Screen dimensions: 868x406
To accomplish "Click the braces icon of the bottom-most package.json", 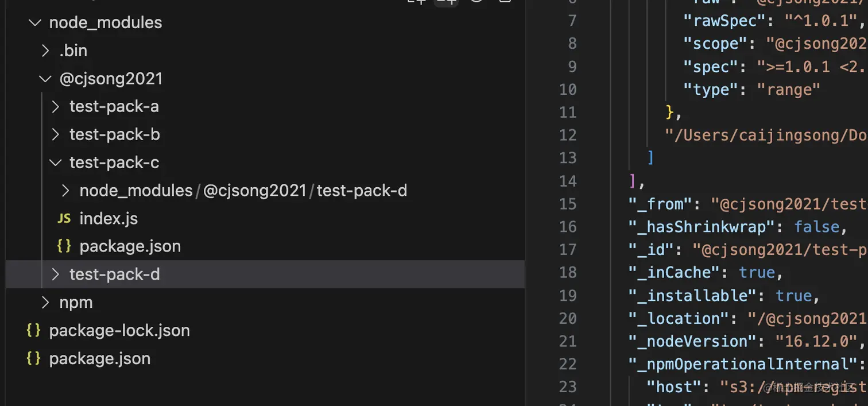I will point(34,358).
